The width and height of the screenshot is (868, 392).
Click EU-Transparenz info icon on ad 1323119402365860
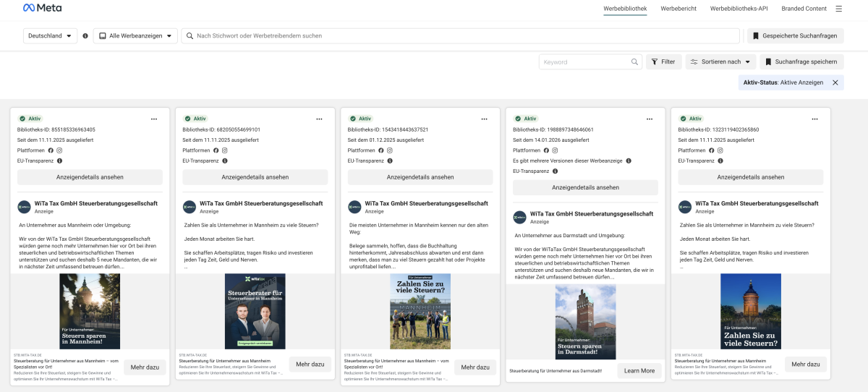click(x=720, y=161)
